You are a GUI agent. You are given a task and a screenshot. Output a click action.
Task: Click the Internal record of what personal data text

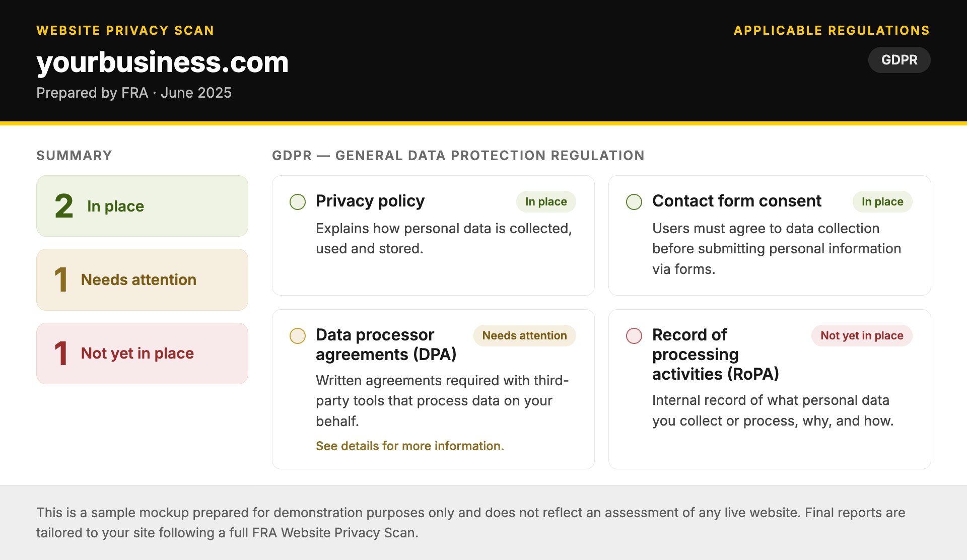pos(773,410)
